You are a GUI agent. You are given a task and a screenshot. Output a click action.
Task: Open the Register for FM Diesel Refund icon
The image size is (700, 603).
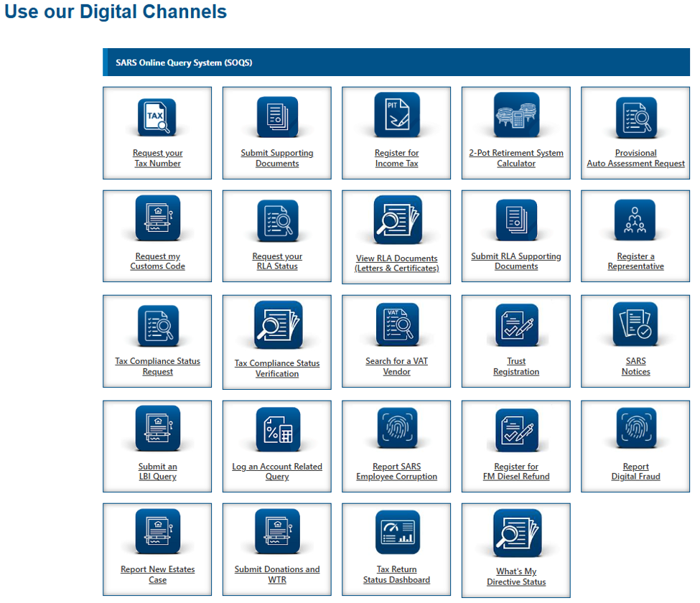pos(517,430)
